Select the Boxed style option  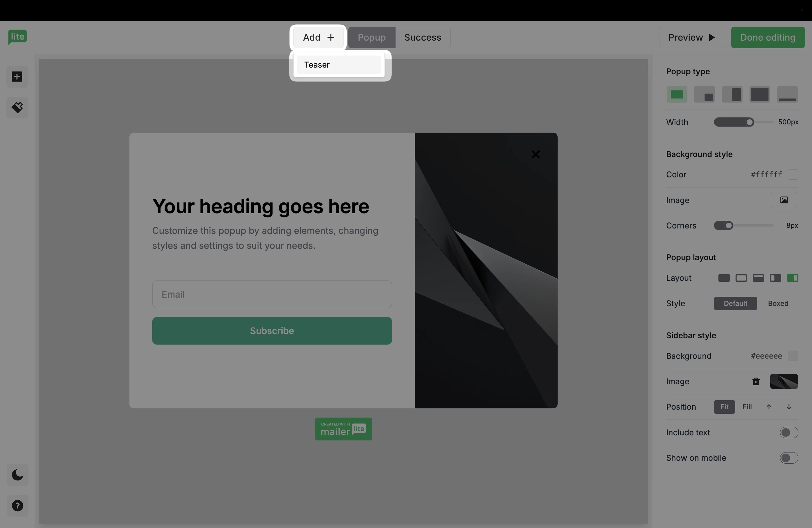tap(778, 303)
